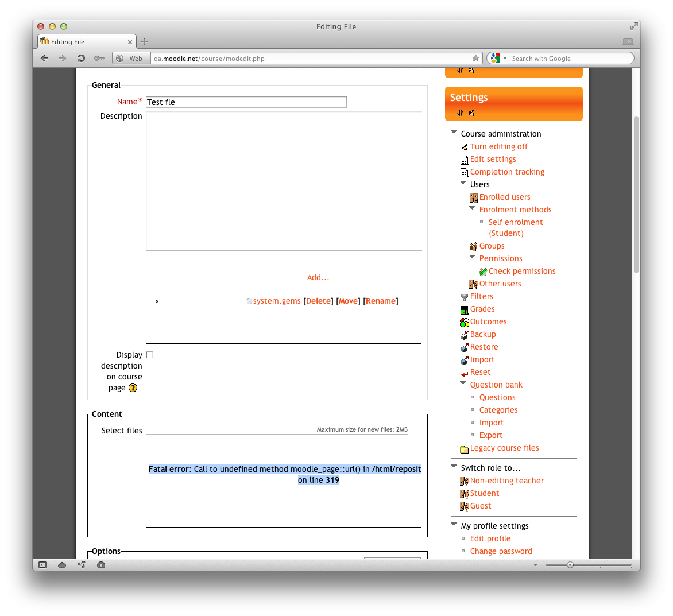The height and width of the screenshot is (616, 673).
Task: Bookmark the page with the star icon
Action: pyautogui.click(x=475, y=58)
